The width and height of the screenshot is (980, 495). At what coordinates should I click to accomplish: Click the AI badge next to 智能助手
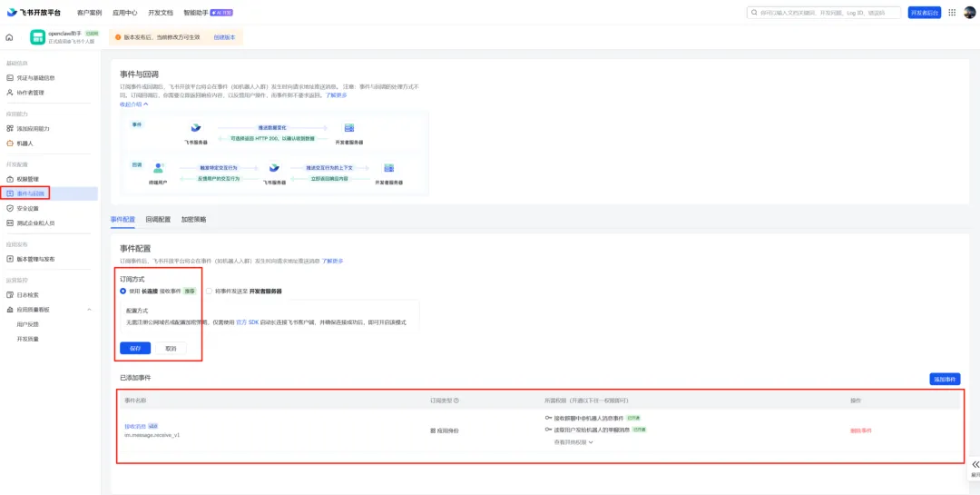click(222, 13)
